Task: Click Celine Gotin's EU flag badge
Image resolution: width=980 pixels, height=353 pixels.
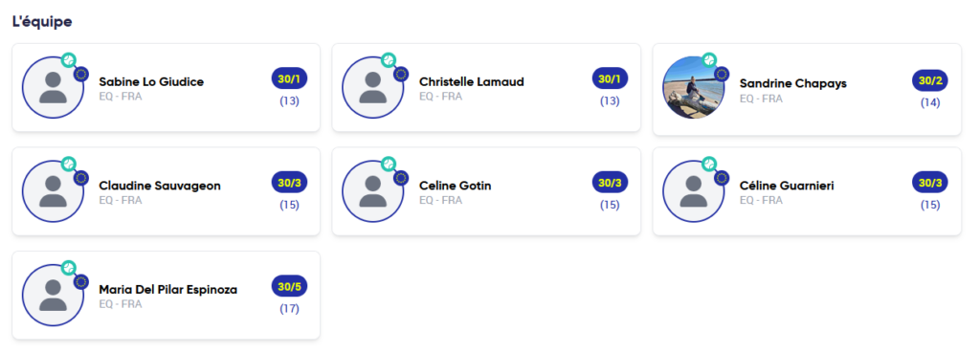Action: click(x=401, y=178)
